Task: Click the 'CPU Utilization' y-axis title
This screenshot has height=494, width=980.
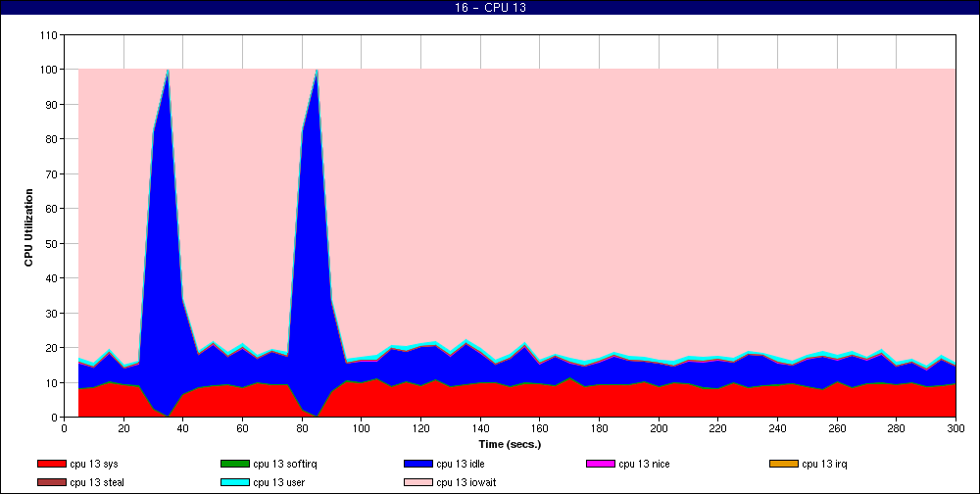Action: 28,227
